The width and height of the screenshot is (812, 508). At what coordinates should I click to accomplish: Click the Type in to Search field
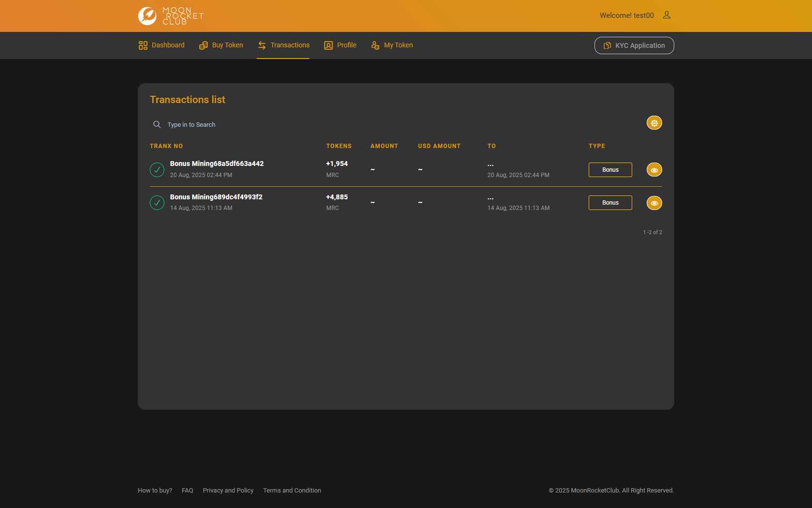(x=191, y=124)
